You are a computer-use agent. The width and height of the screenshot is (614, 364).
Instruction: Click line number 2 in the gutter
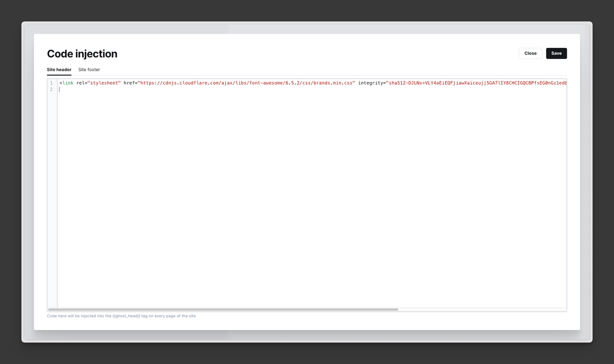51,89
